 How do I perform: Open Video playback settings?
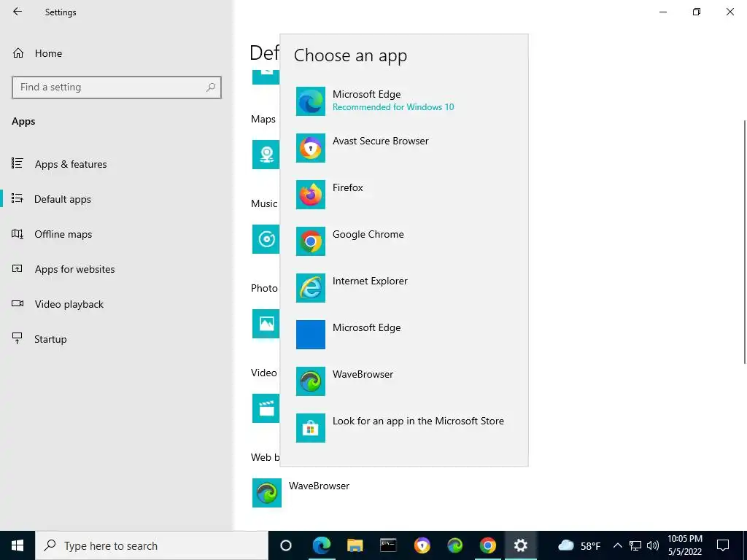pyautogui.click(x=57, y=304)
